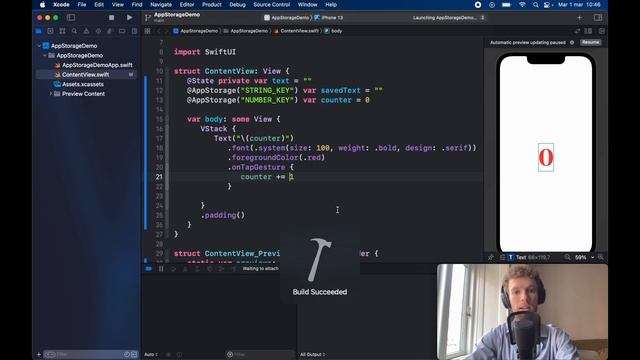Open the Source Control menu
The height and width of the screenshot is (360, 640).
pos(271,5)
